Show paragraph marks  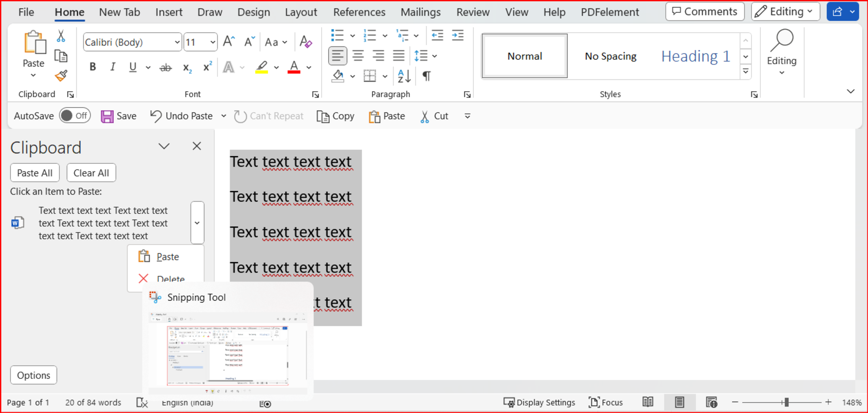click(426, 75)
